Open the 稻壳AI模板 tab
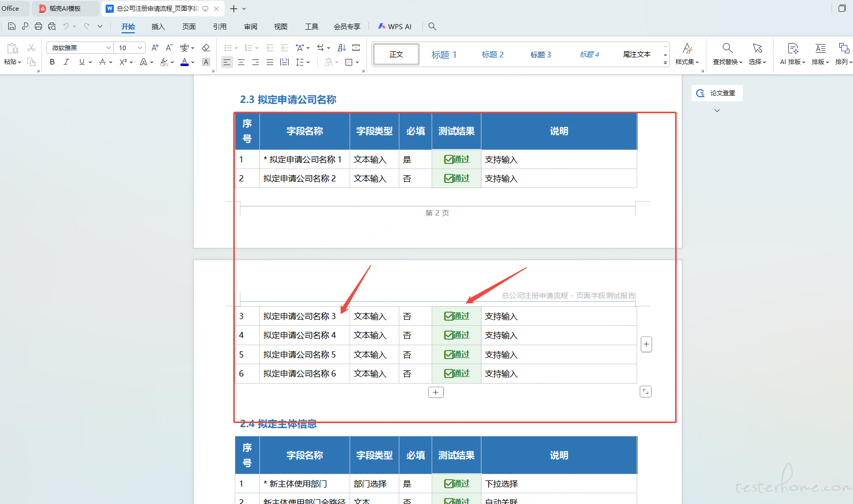This screenshot has height=504, width=853. point(65,9)
